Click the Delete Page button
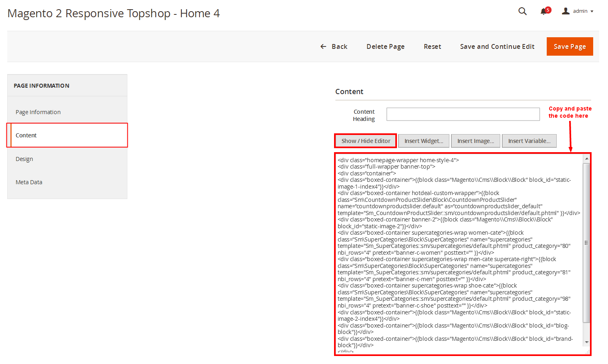The width and height of the screenshot is (608, 364). point(385,47)
